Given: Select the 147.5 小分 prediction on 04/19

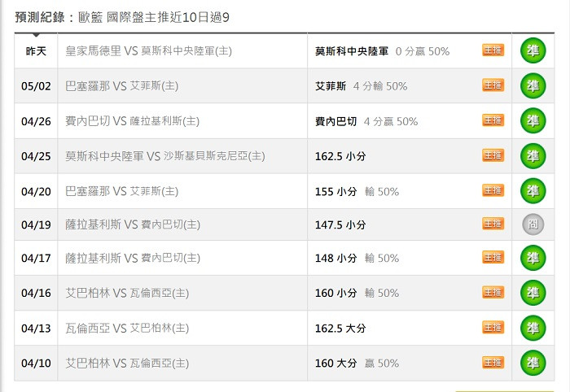Looking at the screenshot, I should pos(340,224).
